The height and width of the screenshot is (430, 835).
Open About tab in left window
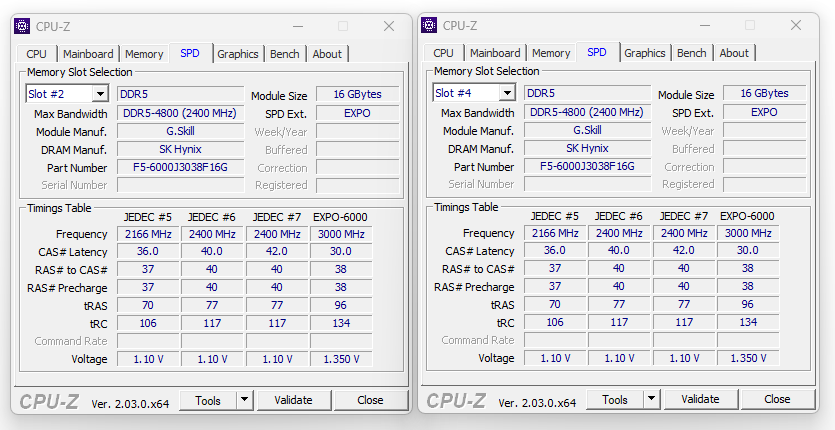(x=327, y=54)
